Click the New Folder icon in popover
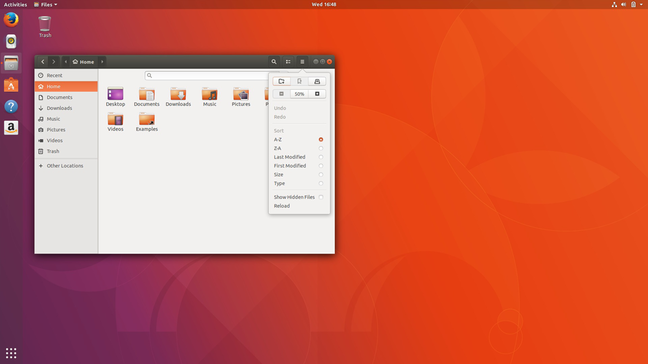648x364 pixels. pyautogui.click(x=281, y=81)
